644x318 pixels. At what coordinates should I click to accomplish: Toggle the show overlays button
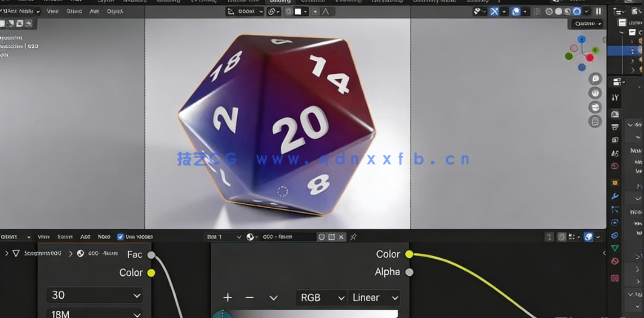point(516,11)
